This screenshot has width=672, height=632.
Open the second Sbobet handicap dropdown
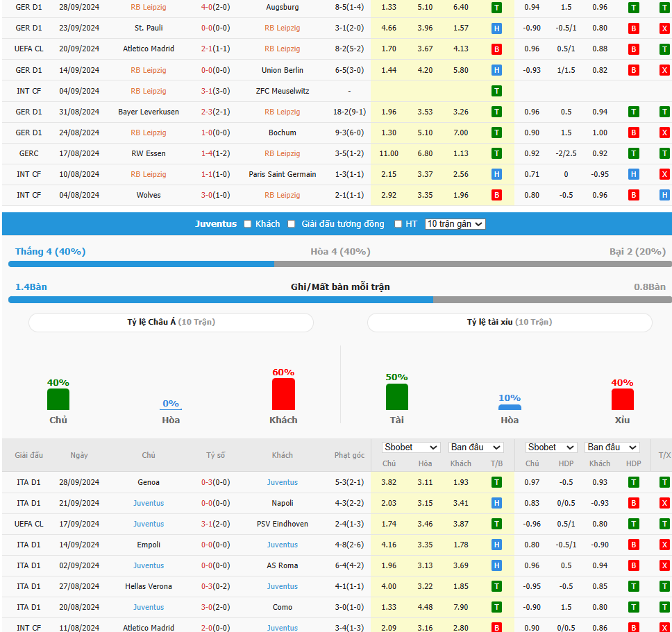(551, 447)
